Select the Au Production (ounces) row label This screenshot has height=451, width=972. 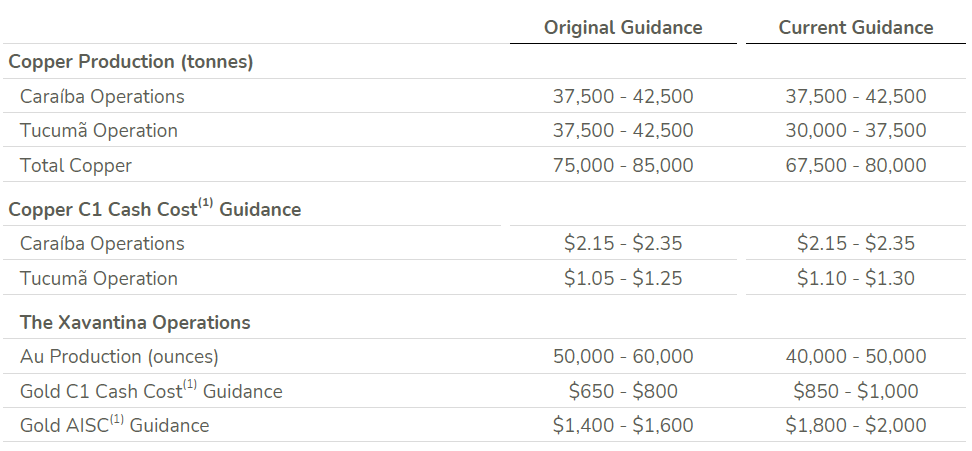119,357
